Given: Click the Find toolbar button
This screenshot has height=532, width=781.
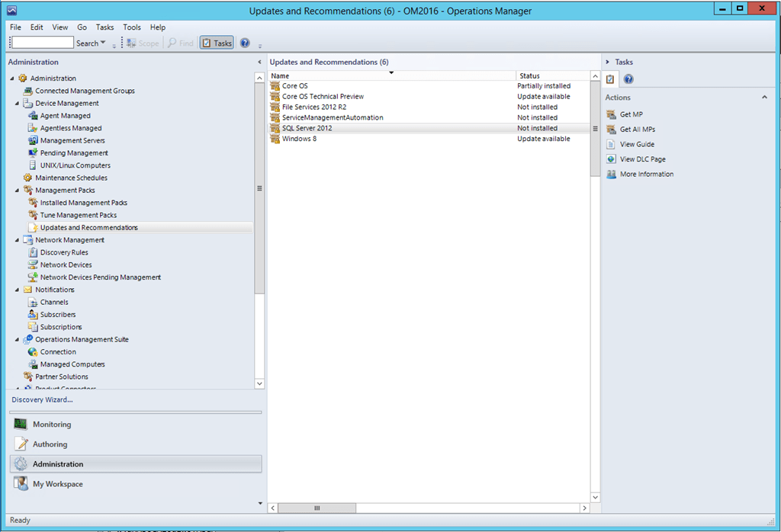Looking at the screenshot, I should coord(180,43).
